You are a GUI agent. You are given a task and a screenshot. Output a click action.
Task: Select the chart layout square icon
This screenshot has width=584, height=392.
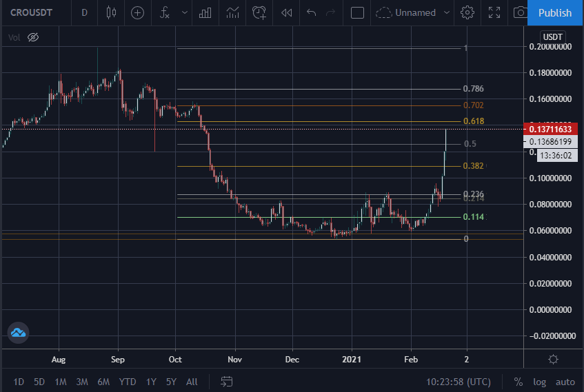point(357,12)
